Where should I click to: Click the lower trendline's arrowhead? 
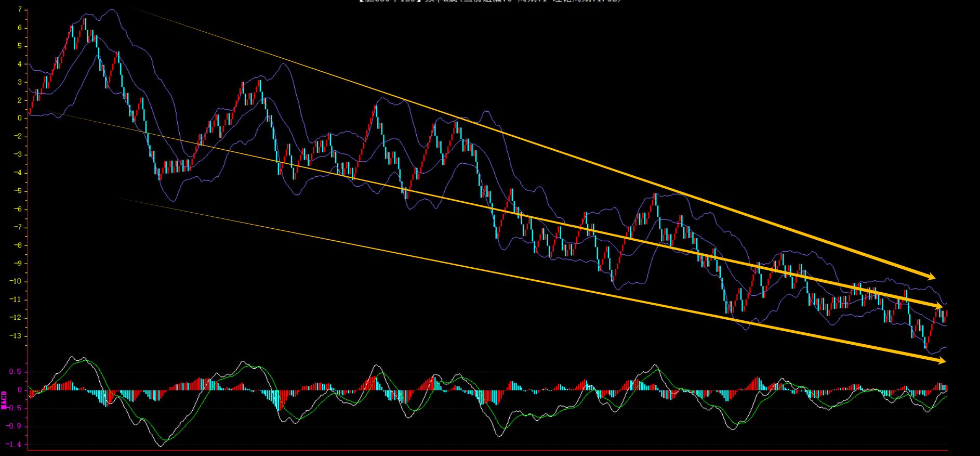point(941,361)
